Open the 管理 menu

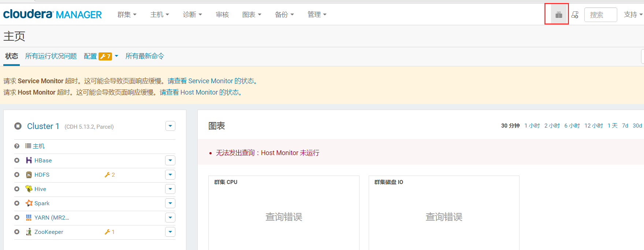click(x=317, y=15)
